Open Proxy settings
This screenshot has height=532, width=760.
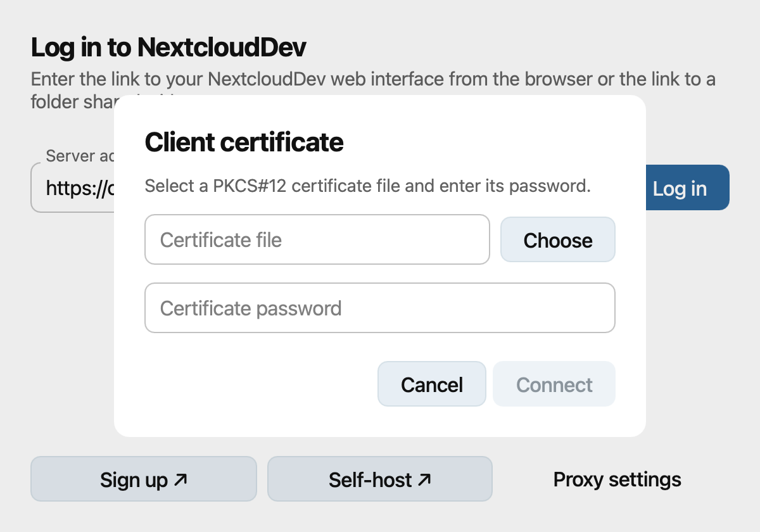coord(617,479)
